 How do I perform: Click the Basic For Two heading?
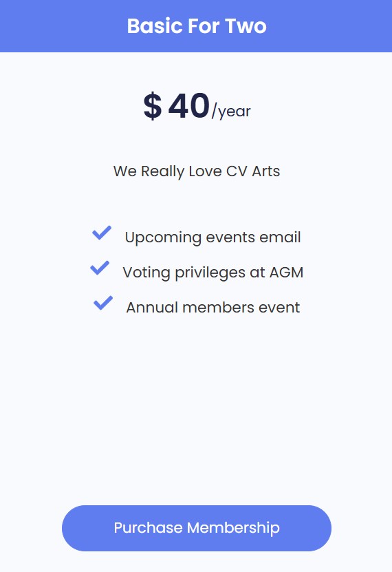[x=197, y=26]
